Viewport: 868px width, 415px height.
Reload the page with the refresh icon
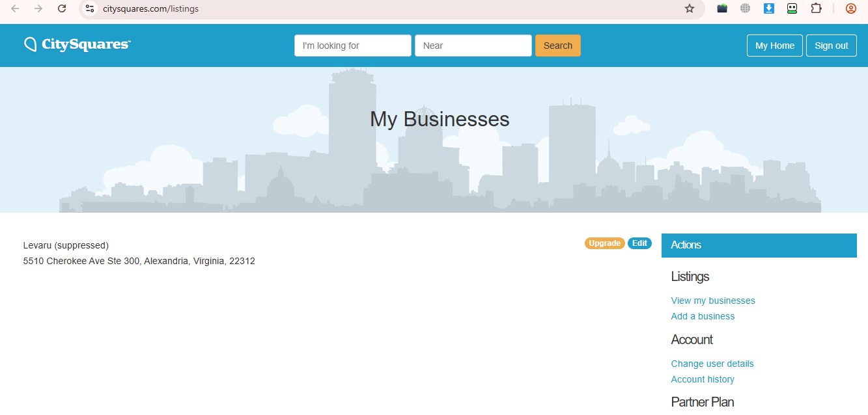[x=62, y=8]
